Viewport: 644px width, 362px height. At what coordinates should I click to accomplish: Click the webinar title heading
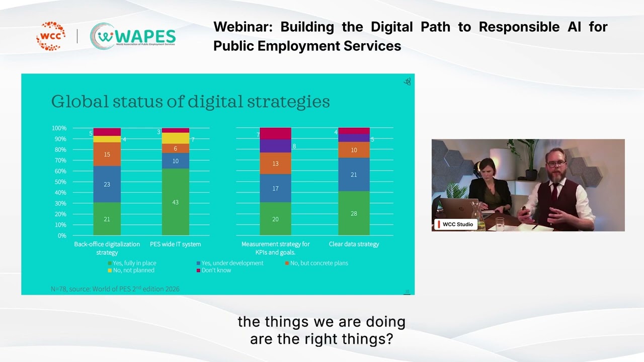(410, 36)
